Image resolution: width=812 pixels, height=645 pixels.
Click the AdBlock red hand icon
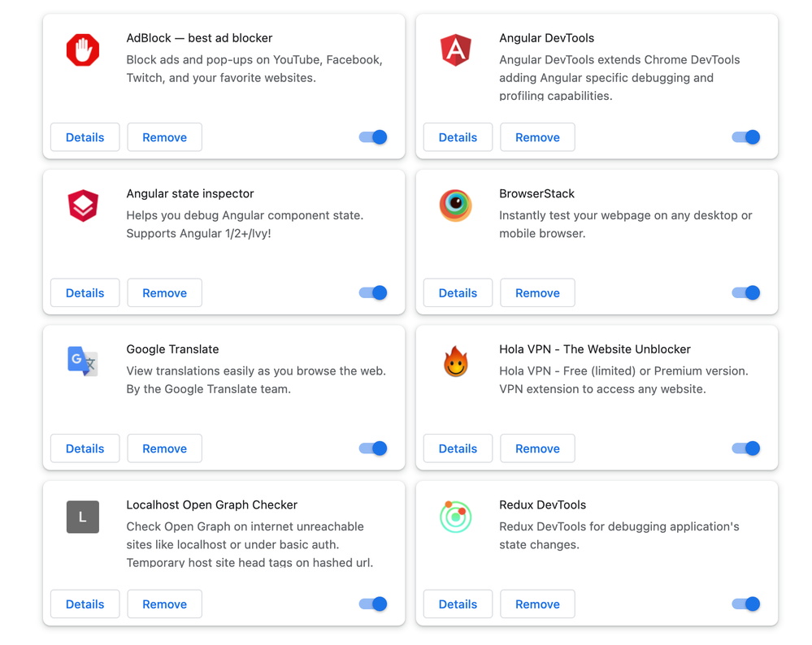[83, 50]
